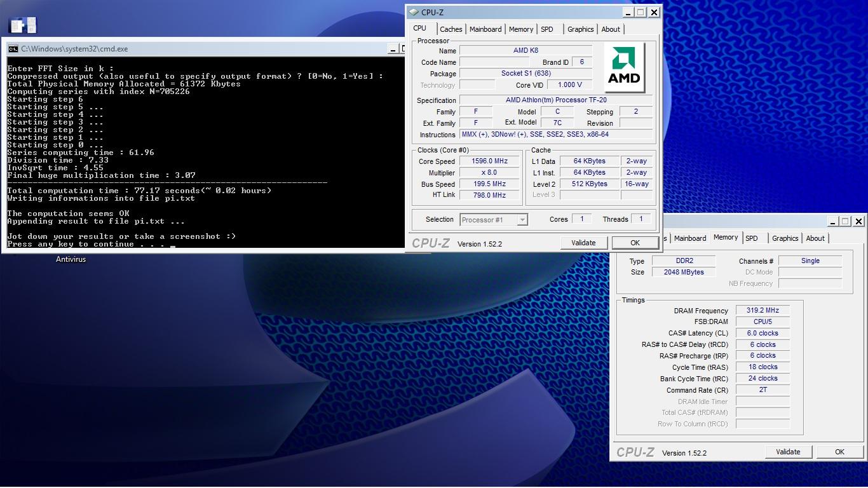Select Mainboard tab in rear CPU-Z window
Image resolution: width=868 pixels, height=488 pixels.
[x=690, y=238]
